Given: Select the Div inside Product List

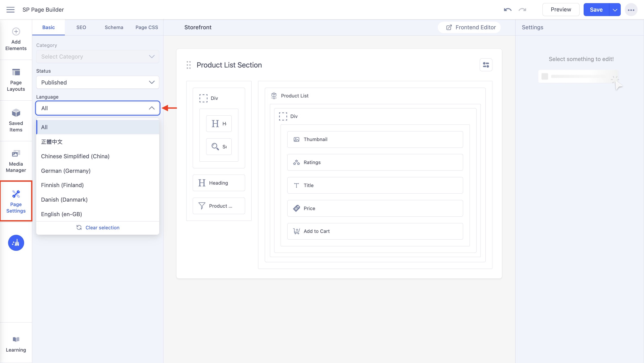Looking at the screenshot, I should click(288, 116).
